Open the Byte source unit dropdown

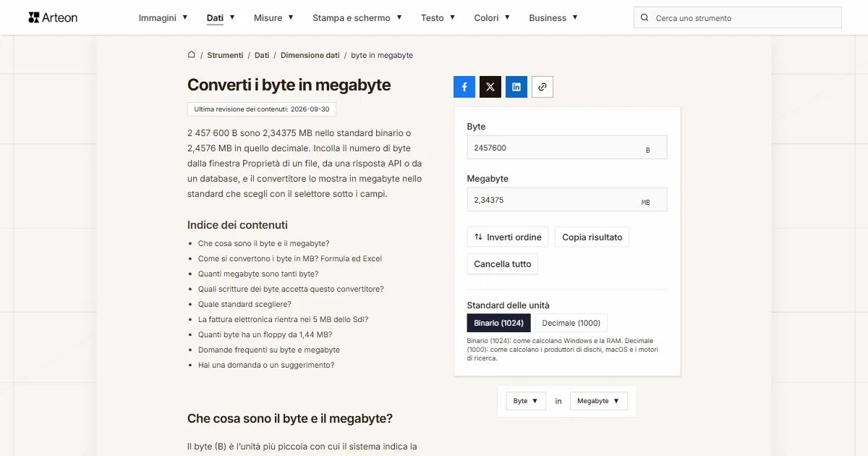pyautogui.click(x=526, y=401)
